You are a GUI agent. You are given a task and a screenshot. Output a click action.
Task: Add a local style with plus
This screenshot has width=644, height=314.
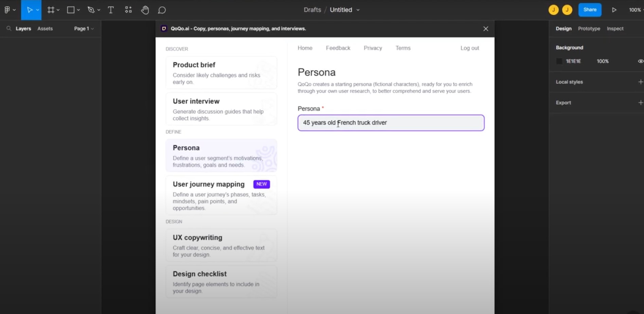point(641,82)
